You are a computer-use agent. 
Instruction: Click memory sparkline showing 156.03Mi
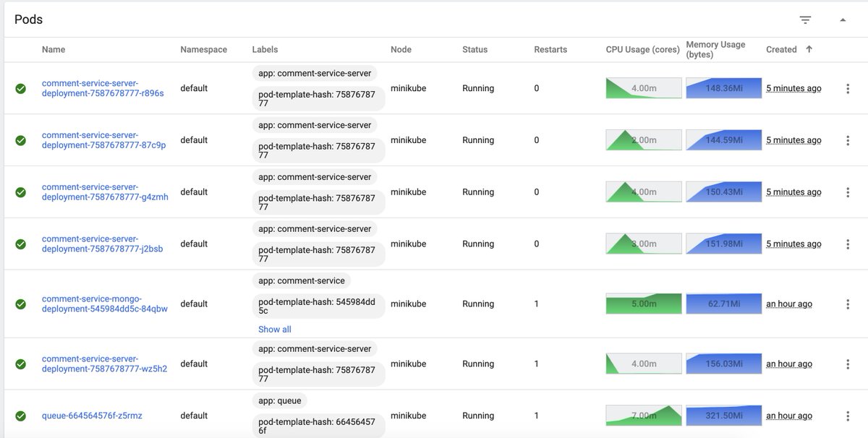(x=724, y=364)
